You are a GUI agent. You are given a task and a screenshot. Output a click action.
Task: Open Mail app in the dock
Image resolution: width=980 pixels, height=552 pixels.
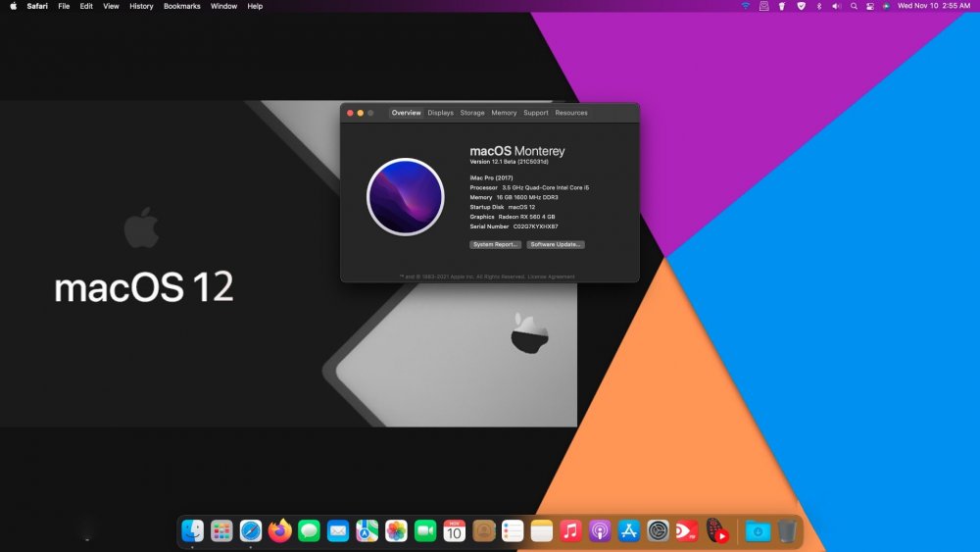(338, 531)
